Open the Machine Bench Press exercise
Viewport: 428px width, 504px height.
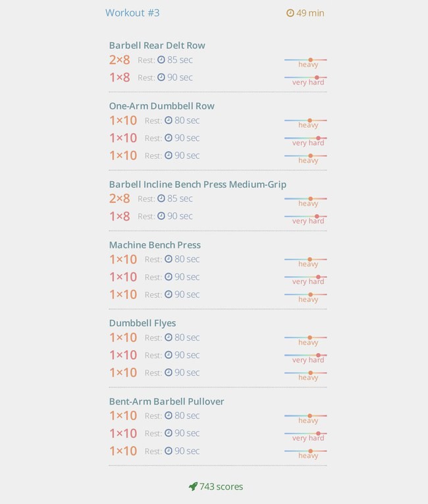click(155, 245)
